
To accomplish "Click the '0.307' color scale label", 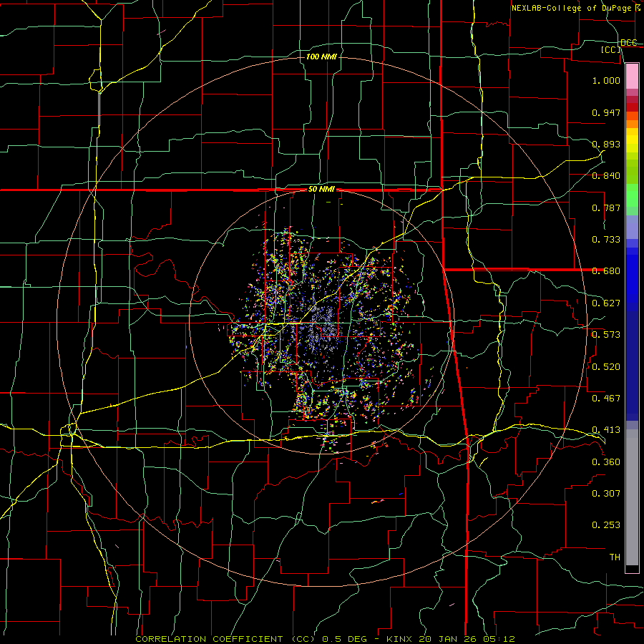I will point(606,494).
